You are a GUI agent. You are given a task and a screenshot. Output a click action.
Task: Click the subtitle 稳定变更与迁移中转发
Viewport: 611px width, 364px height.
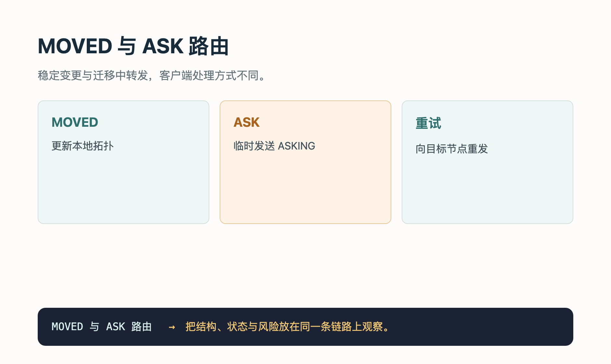(x=93, y=75)
